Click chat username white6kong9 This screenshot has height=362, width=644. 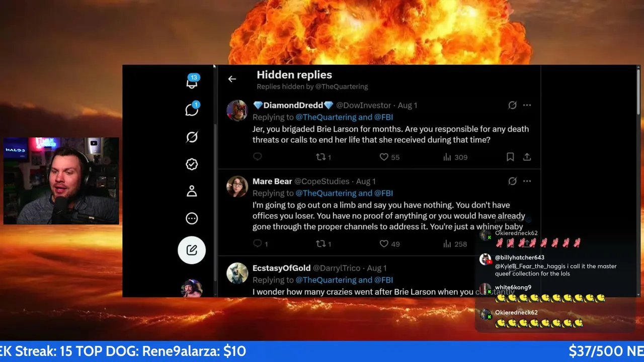point(513,288)
